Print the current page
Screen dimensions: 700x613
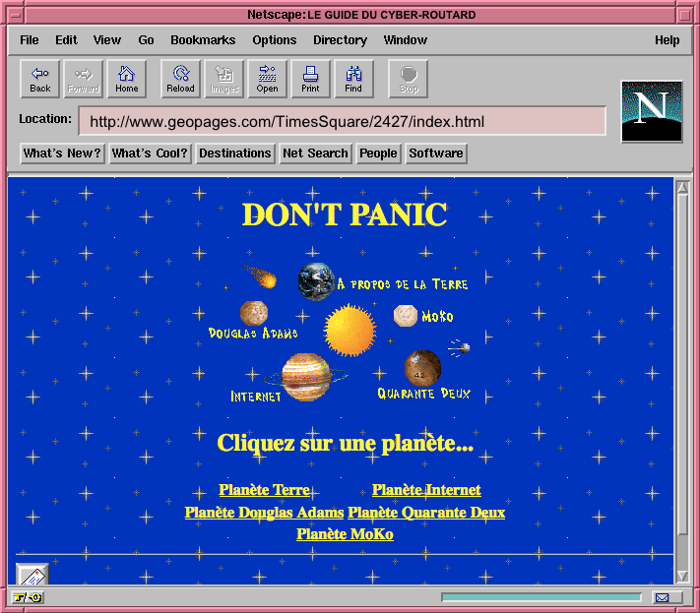tap(310, 79)
